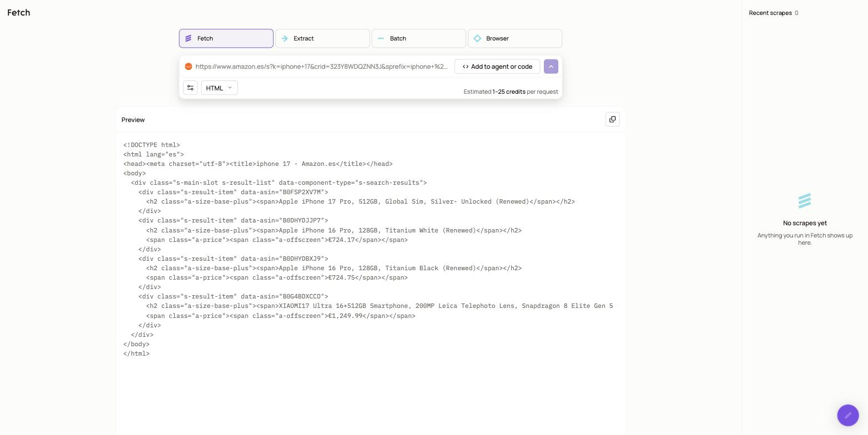
Task: Click 'Anything you run in Fetch shows up here' text
Action: pos(805,239)
